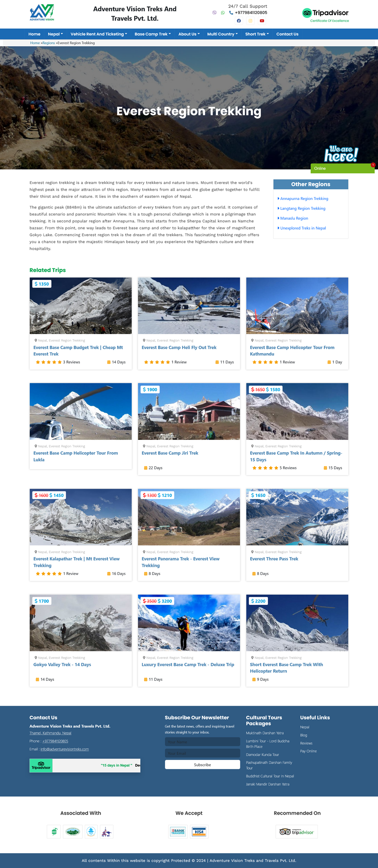
Task: Go to Home in navigation bar
Action: coord(34,34)
